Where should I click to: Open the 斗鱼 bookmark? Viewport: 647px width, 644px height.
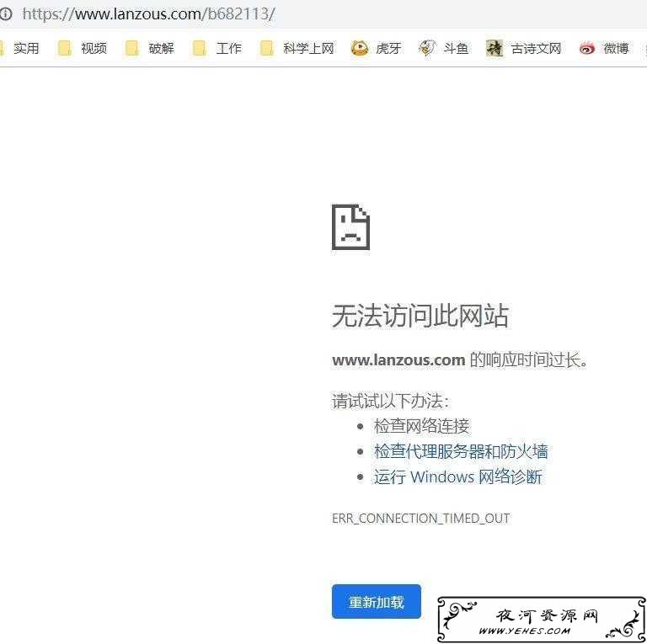pos(444,48)
